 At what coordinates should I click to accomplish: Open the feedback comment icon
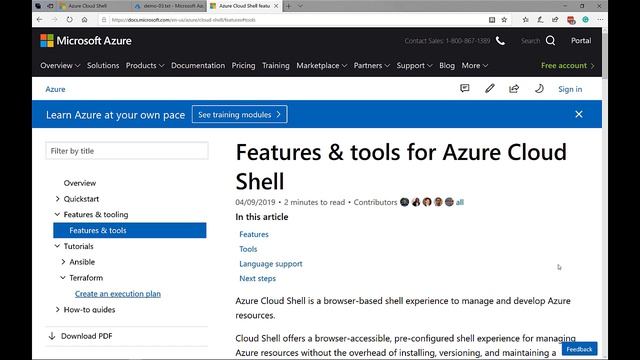[x=464, y=89]
